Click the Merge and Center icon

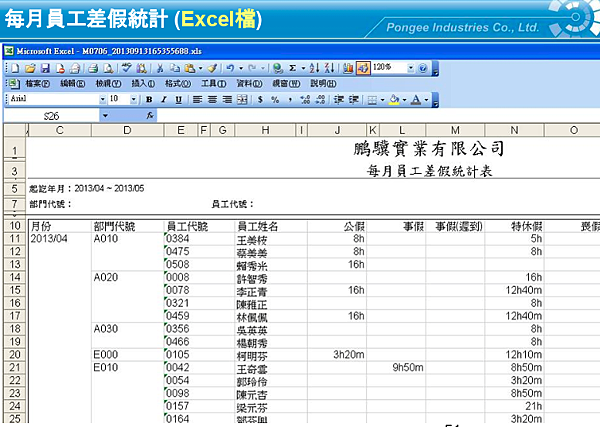pos(242,100)
